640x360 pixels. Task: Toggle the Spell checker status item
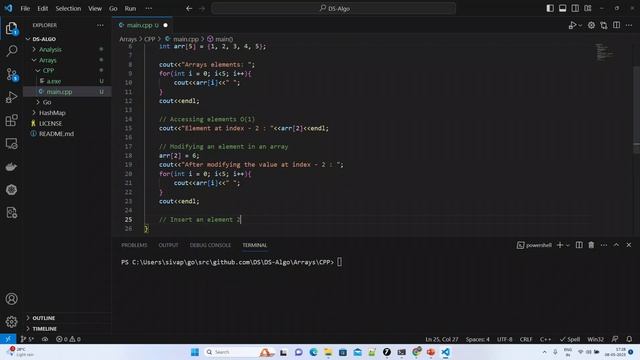coord(570,339)
